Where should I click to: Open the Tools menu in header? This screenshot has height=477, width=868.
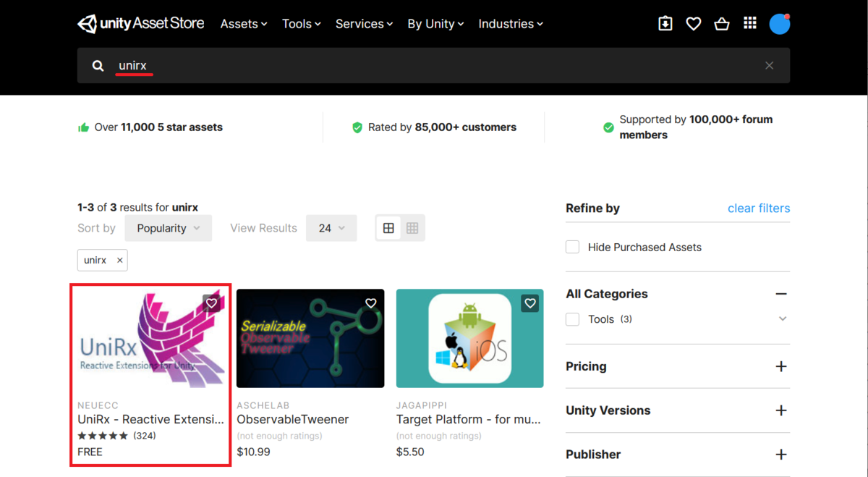(302, 24)
